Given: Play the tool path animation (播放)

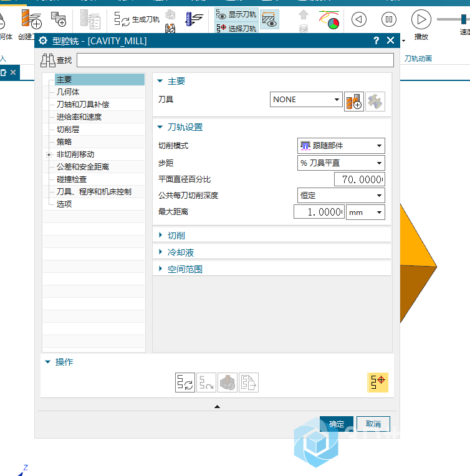Looking at the screenshot, I should click(x=421, y=19).
